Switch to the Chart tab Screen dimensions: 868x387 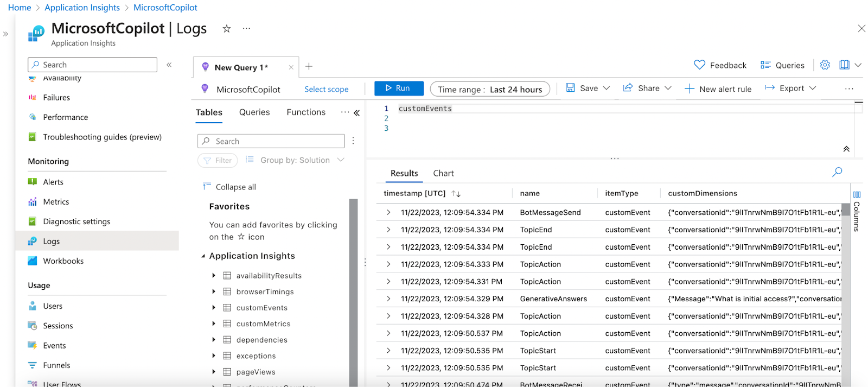click(443, 174)
